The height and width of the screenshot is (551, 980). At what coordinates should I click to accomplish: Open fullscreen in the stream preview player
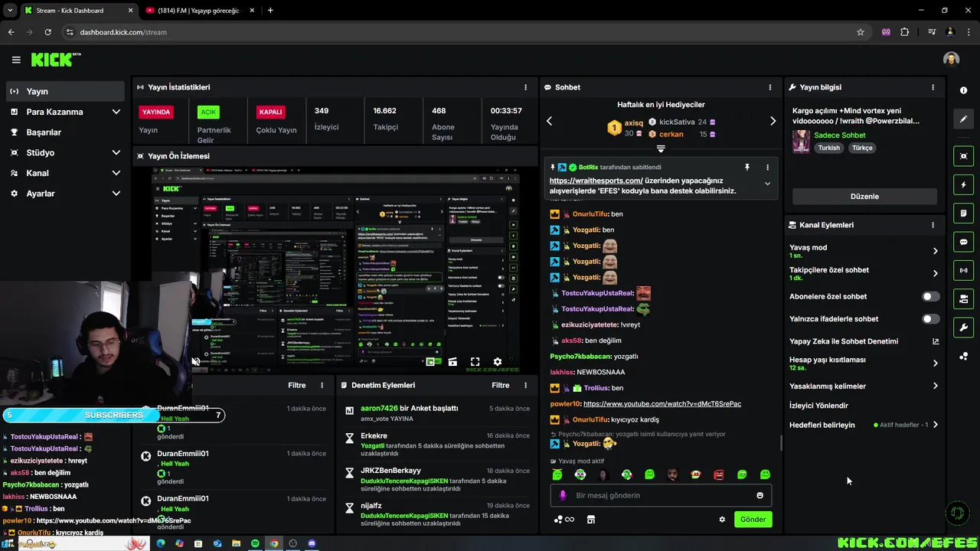pos(475,362)
